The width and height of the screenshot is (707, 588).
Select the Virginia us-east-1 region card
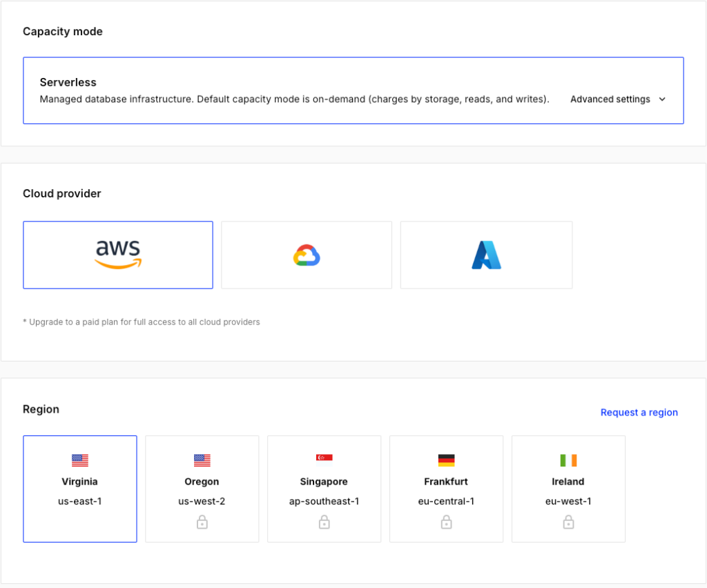(x=80, y=489)
